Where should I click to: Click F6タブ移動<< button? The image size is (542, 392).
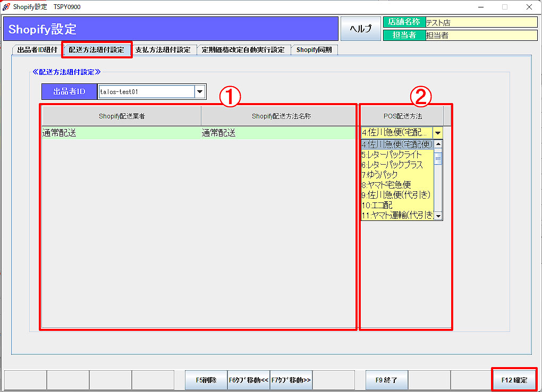click(x=249, y=380)
